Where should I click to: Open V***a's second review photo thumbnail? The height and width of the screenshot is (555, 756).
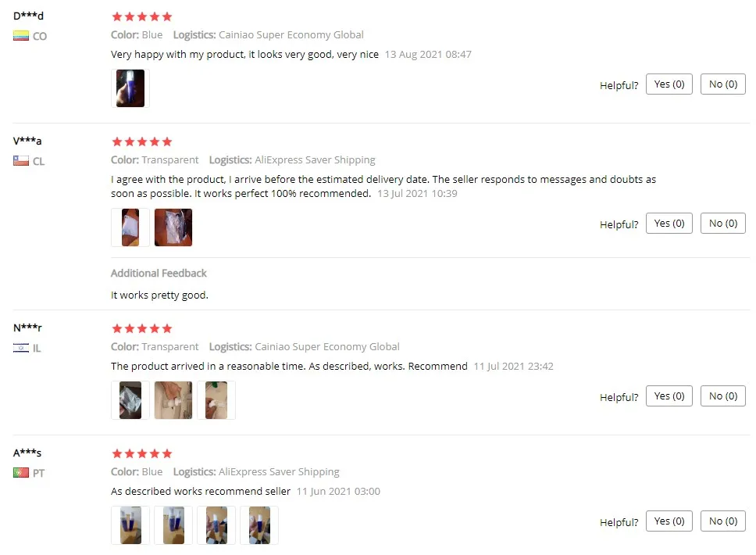173,227
